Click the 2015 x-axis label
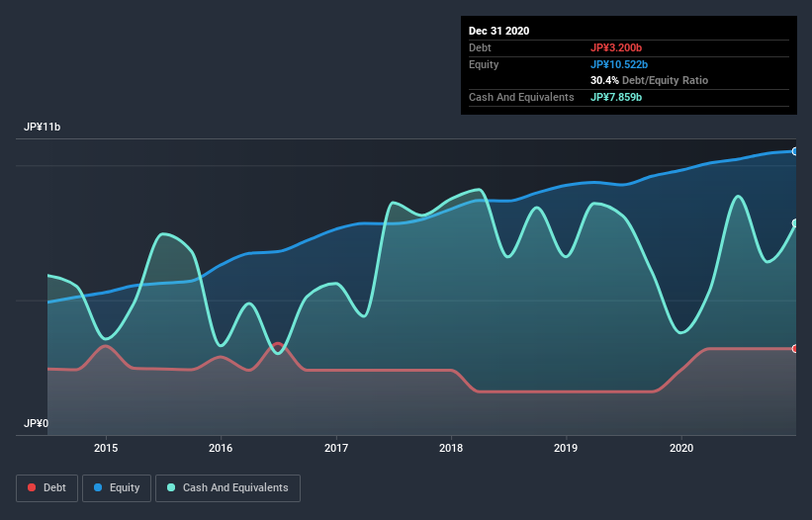 pos(106,448)
